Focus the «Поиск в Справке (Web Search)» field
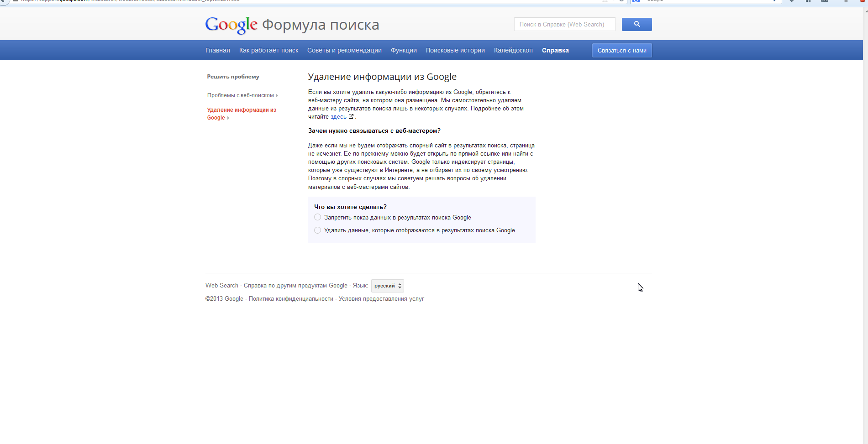This screenshot has height=444, width=868. (x=564, y=24)
